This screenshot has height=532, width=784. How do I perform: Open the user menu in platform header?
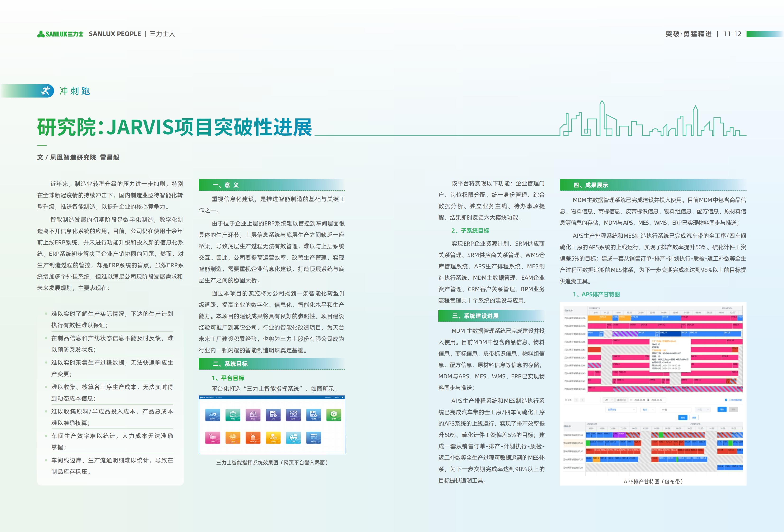[x=337, y=398]
